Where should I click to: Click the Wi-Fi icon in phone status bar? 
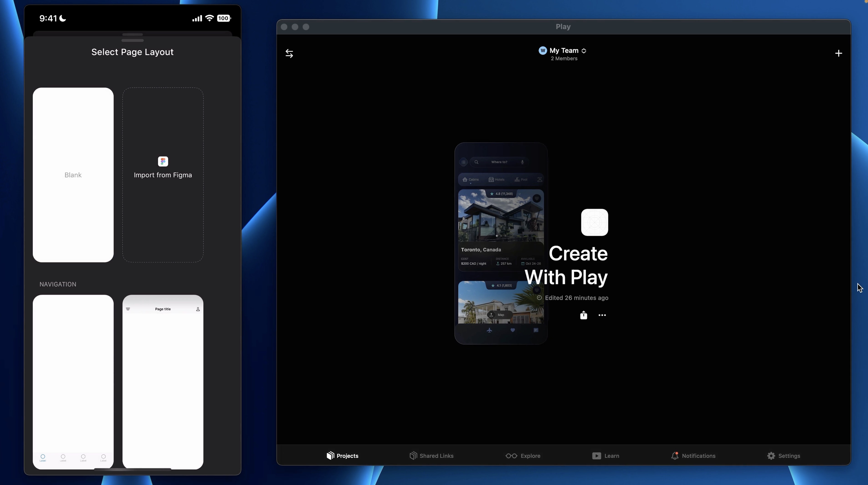[x=210, y=18]
